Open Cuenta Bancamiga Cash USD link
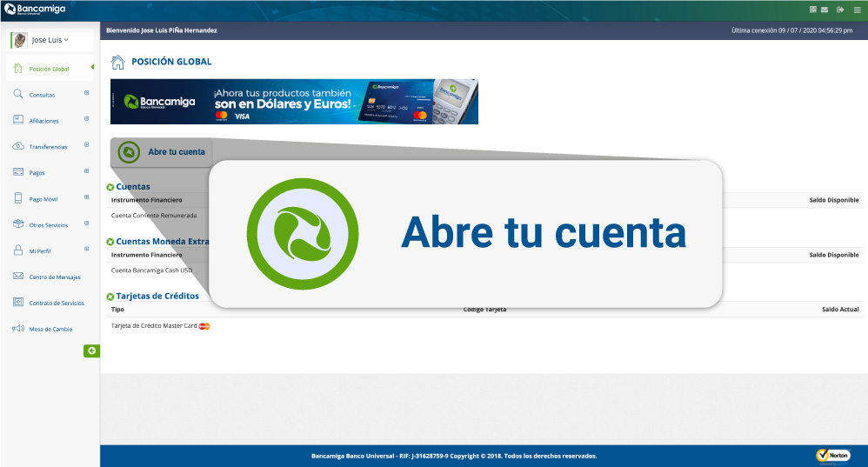 (151, 270)
